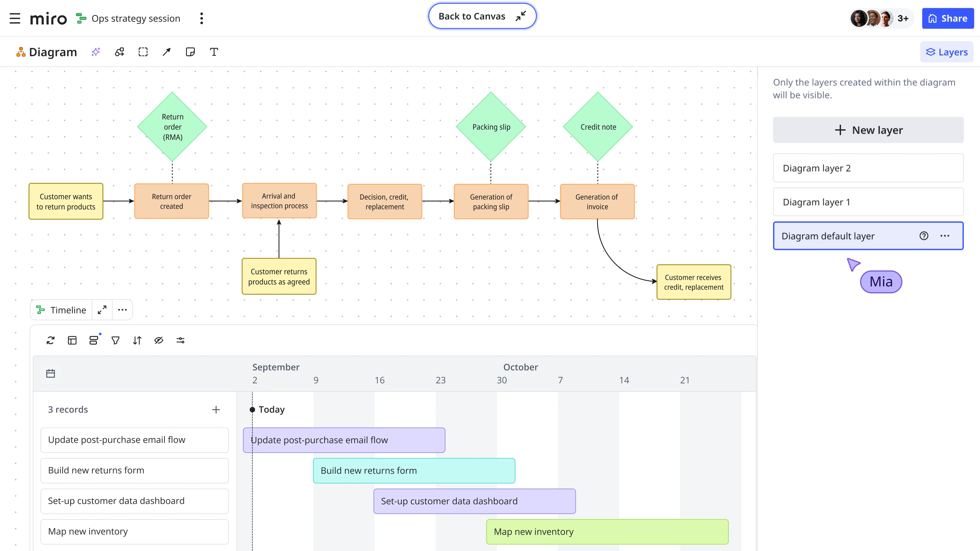Click the teal Build new returns form bar

coord(414,471)
